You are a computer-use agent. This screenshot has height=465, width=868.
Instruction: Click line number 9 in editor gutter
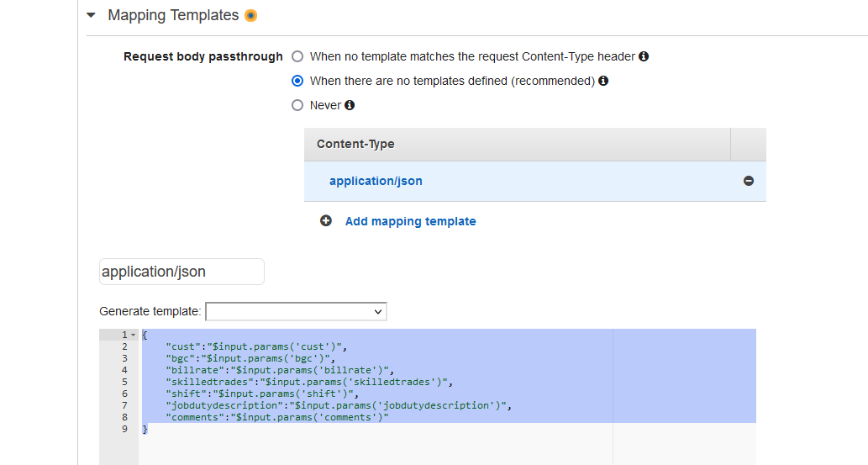tap(124, 429)
